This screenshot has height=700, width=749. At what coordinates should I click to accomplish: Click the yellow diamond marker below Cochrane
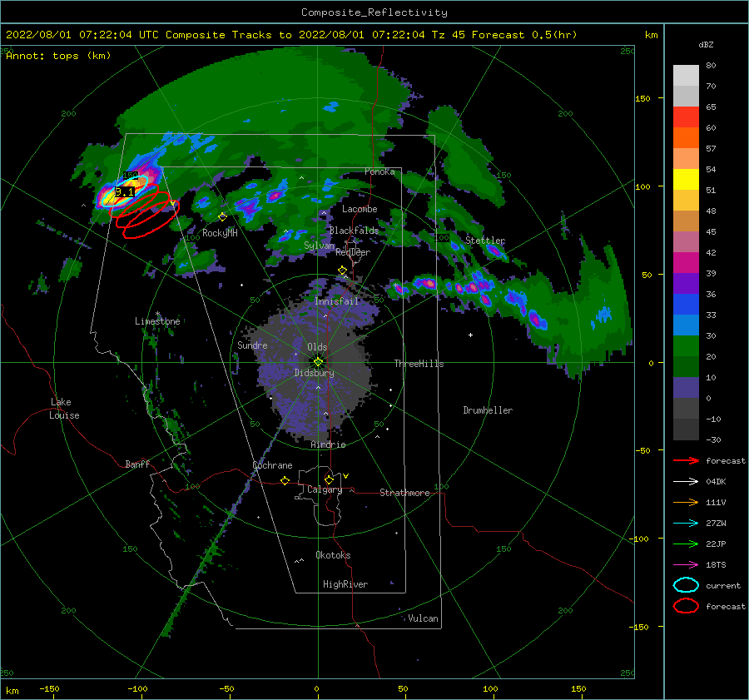(x=285, y=480)
